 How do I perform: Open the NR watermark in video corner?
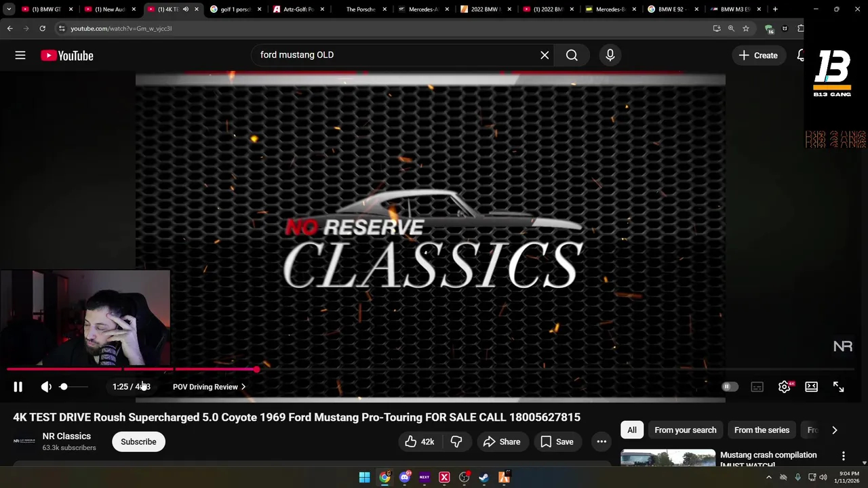pos(842,346)
